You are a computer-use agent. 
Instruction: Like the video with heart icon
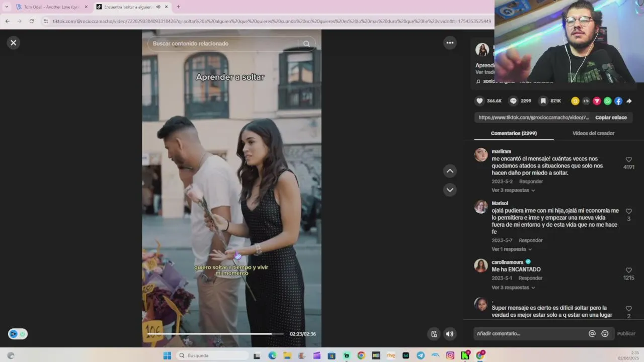click(479, 101)
